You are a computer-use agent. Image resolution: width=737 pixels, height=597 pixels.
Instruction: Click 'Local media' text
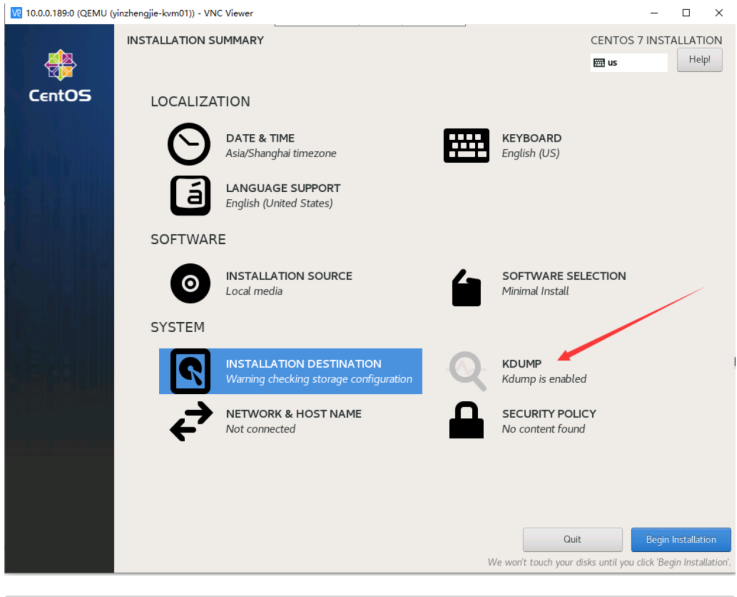coord(254,291)
